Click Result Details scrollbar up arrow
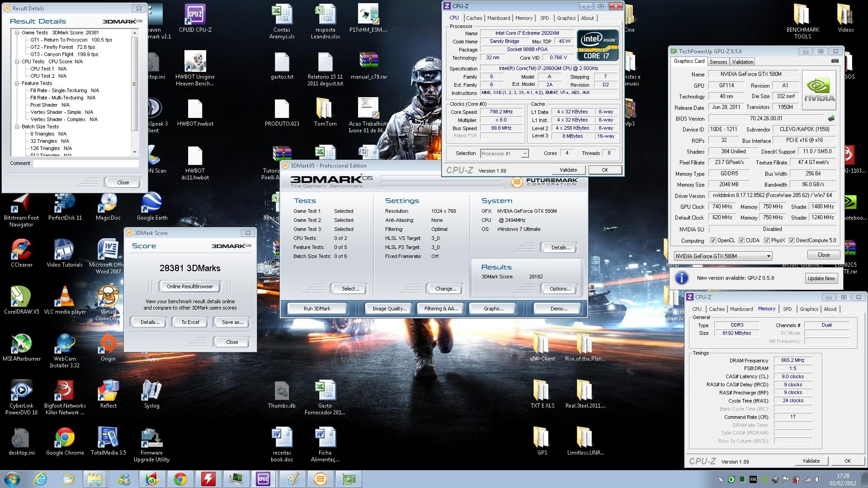 [135, 33]
